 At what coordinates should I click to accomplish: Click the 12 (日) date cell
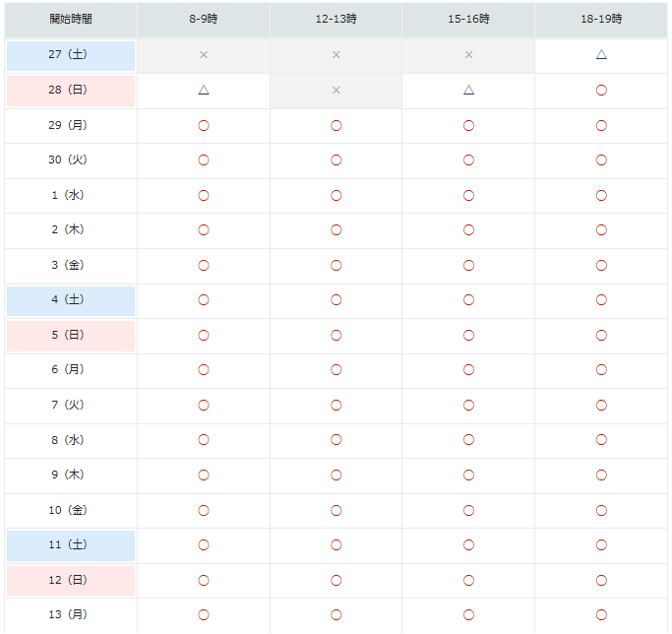[71, 581]
